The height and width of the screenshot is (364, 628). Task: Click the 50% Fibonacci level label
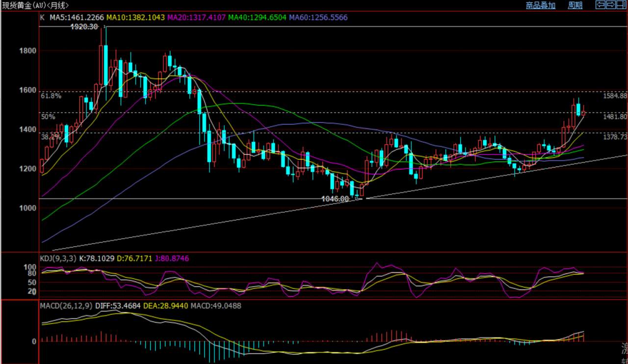(48, 117)
